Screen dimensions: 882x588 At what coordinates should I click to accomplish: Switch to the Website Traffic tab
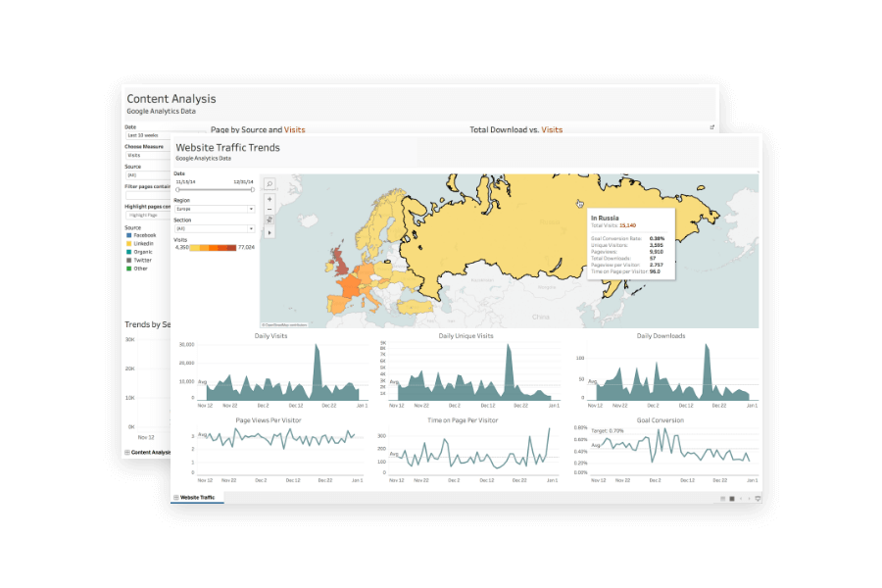pyautogui.click(x=196, y=498)
